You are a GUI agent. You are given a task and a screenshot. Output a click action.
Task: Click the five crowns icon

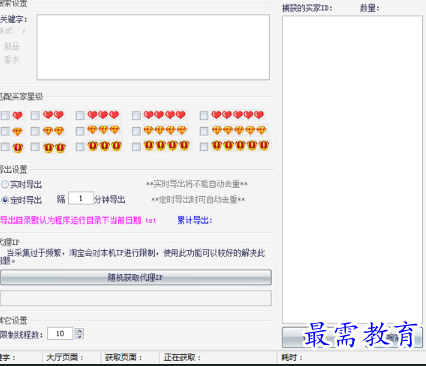tap(240, 146)
